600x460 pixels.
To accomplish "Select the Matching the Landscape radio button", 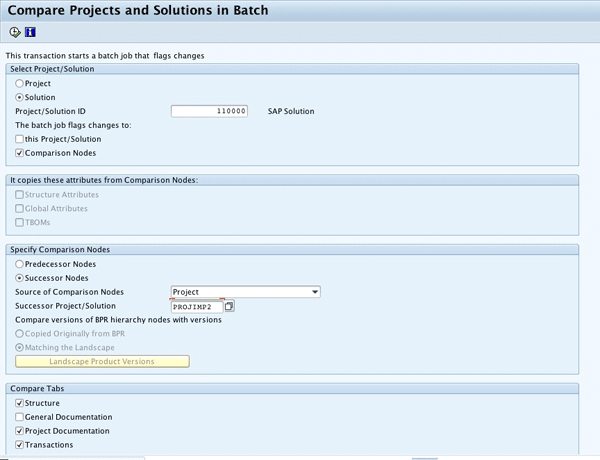I will (20, 347).
